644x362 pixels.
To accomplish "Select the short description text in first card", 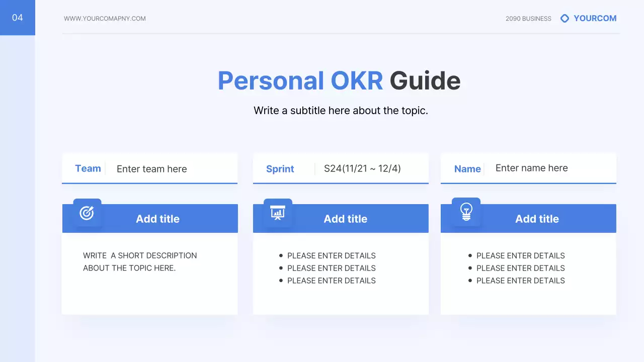I will 140,261.
